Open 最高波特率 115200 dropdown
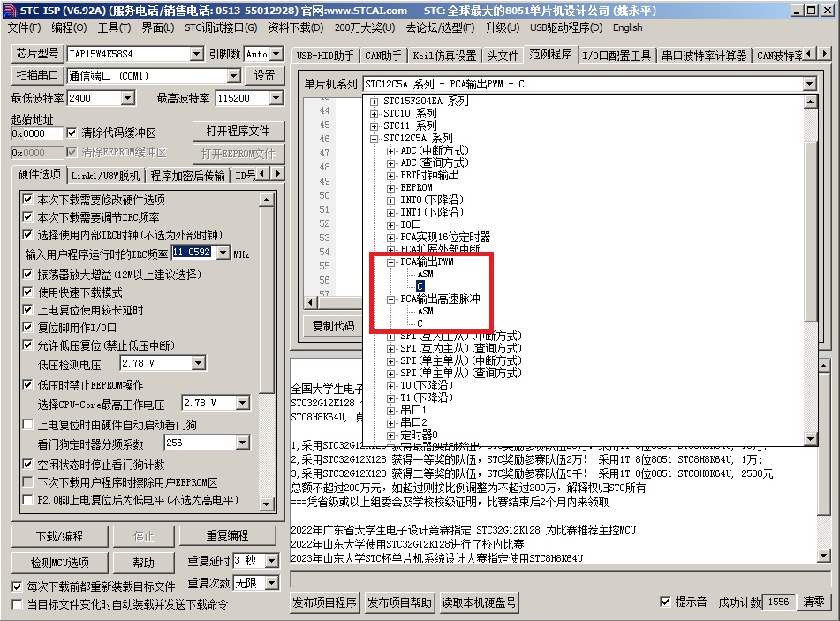Viewport: 840px width, 621px height. coord(276,98)
